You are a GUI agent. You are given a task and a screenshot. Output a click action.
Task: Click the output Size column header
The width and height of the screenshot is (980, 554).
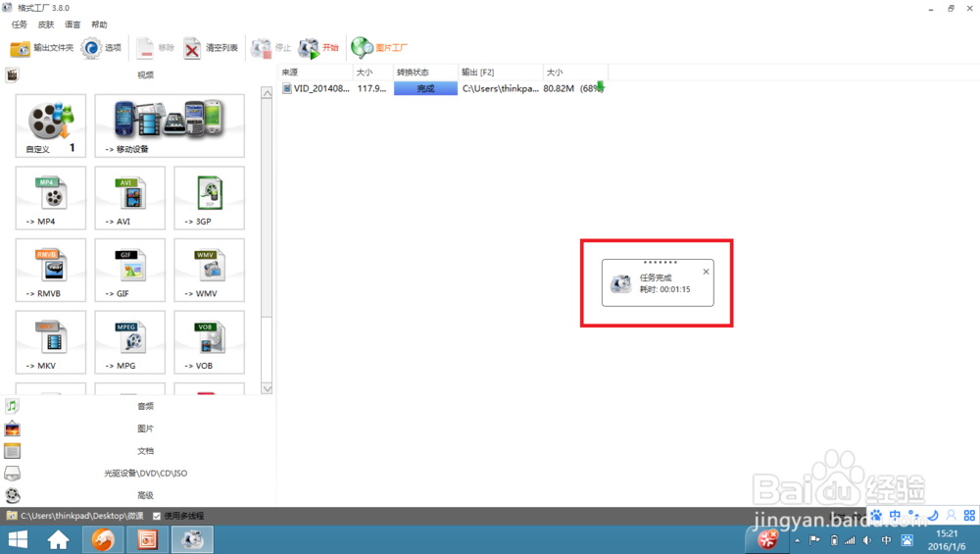[x=575, y=73]
